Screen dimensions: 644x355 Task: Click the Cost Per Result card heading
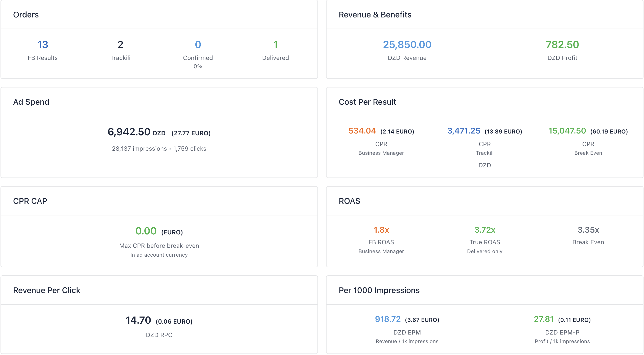[367, 102]
